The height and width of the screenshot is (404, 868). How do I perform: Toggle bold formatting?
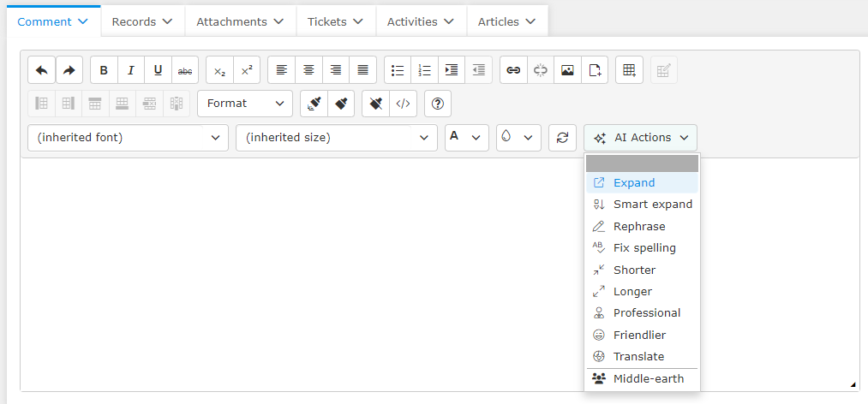tap(104, 70)
